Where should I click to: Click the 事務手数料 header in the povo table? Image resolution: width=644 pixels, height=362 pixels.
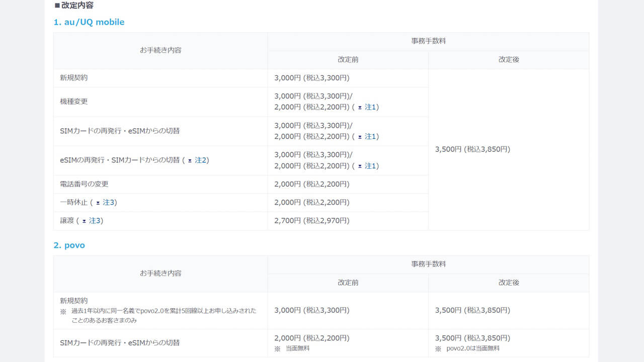(x=428, y=264)
